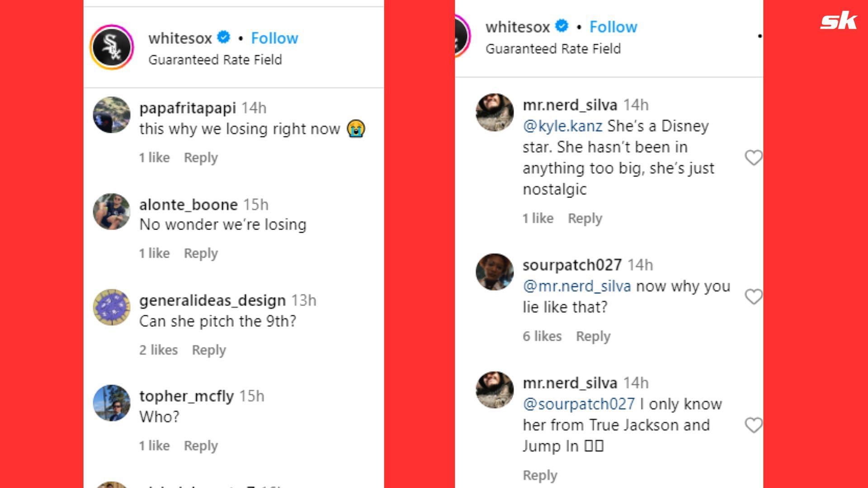Click the Sportskeeda SK logo

pyautogui.click(x=838, y=21)
